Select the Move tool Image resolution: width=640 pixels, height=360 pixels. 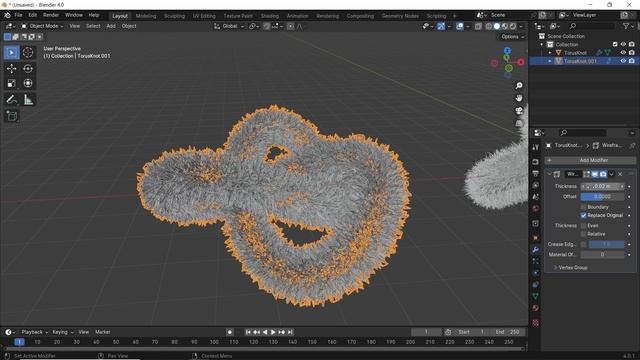pyautogui.click(x=11, y=69)
